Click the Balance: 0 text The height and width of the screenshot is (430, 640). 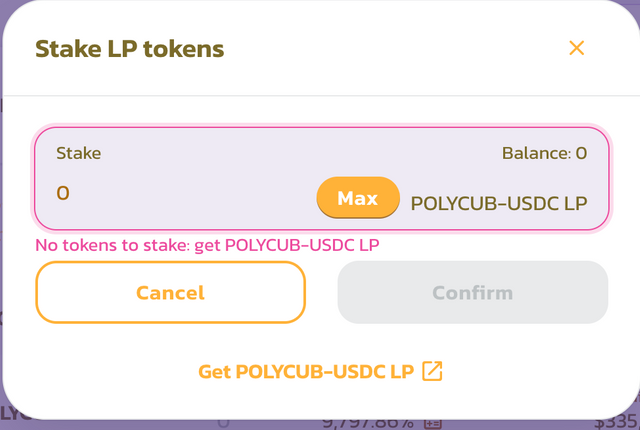click(544, 154)
